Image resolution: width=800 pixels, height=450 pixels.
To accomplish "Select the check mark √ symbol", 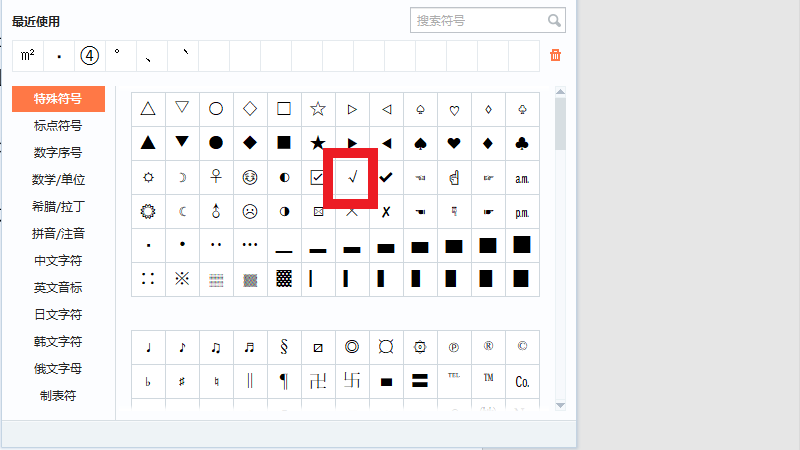I will [352, 177].
